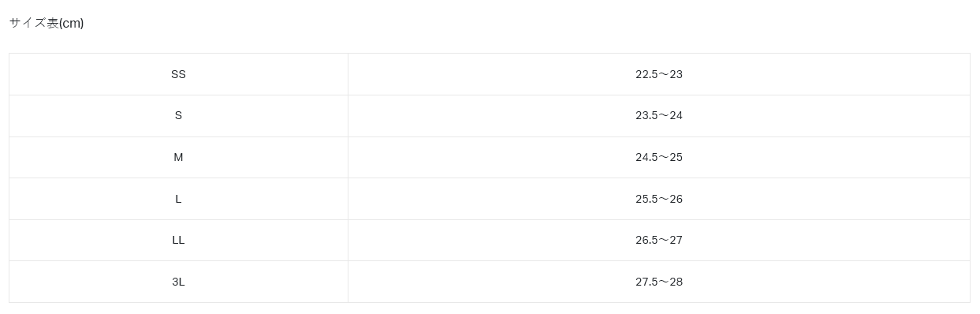
Task: Click the value 23.5 in S row
Action: [x=647, y=116]
